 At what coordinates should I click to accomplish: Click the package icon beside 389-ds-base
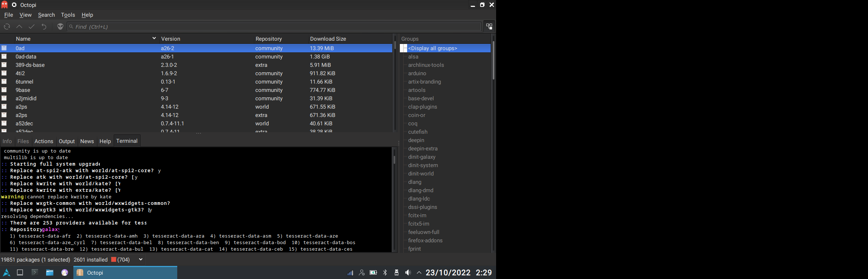pyautogui.click(x=4, y=65)
